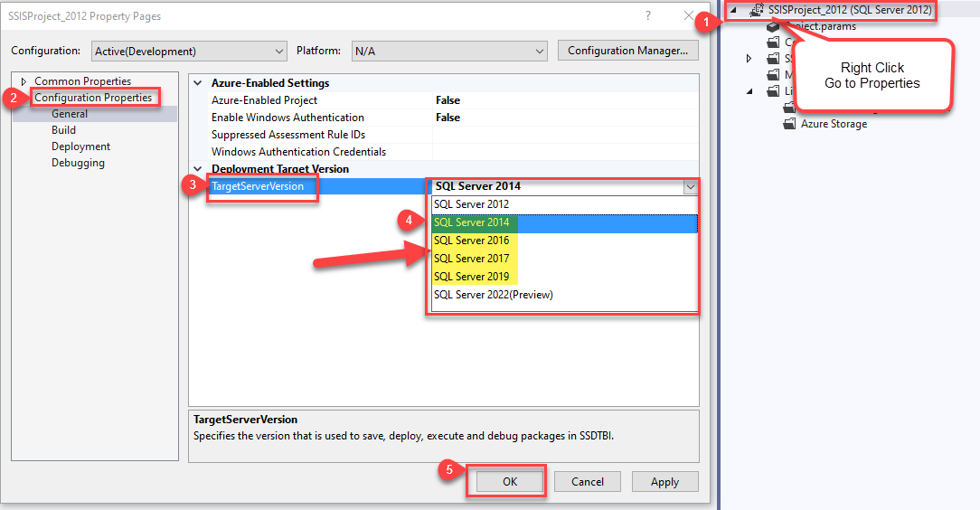Click the Cancel button

(588, 482)
